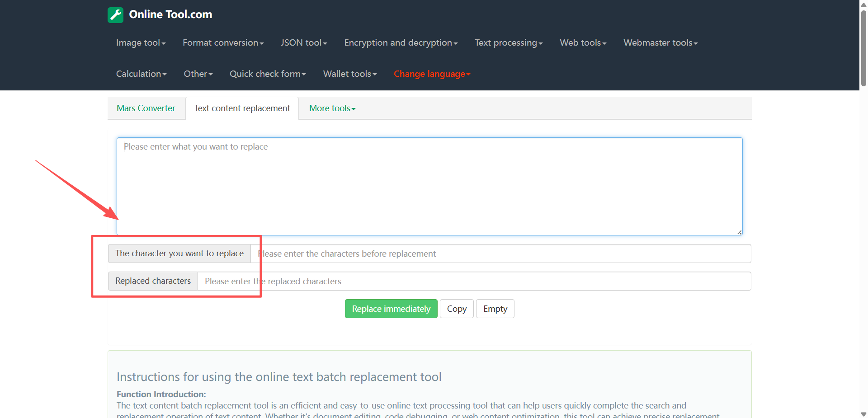Click the Copy button
Image resolution: width=868 pixels, height=418 pixels.
click(457, 309)
